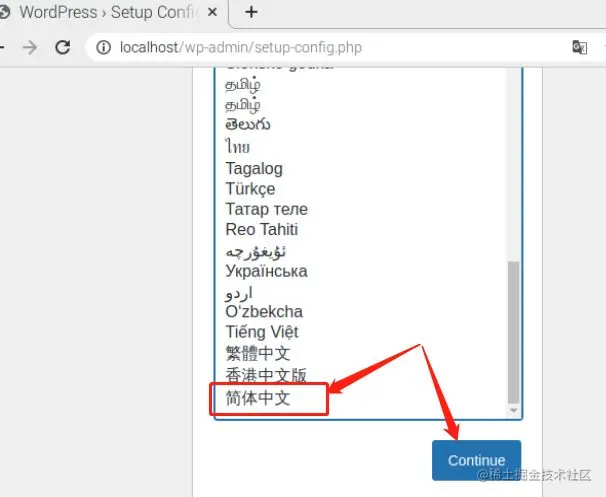Image resolution: width=606 pixels, height=497 pixels.
Task: Select 繁體中文 language option
Action: 258,353
